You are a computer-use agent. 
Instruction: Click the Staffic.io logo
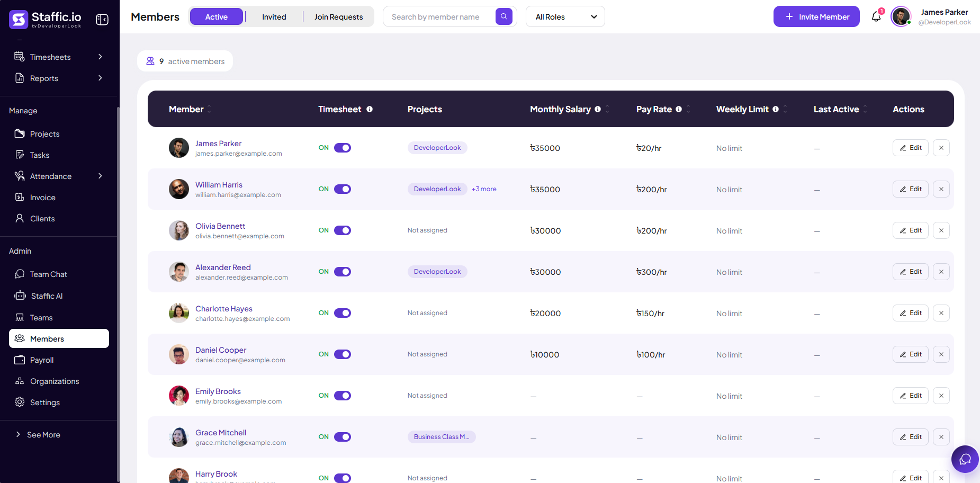click(46, 19)
